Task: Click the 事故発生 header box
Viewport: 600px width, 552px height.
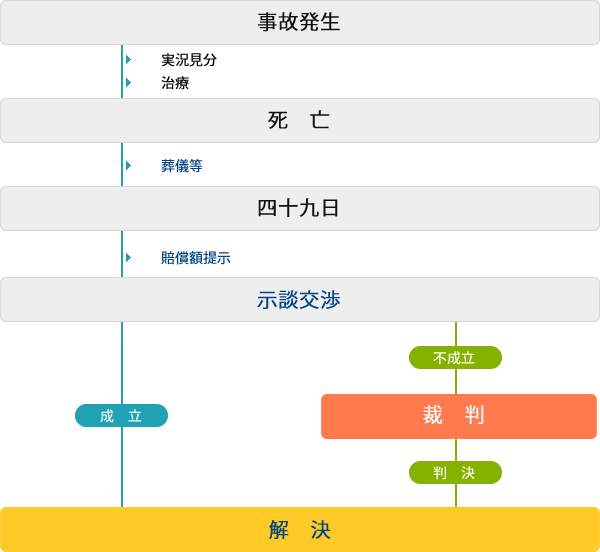Action: pyautogui.click(x=300, y=22)
